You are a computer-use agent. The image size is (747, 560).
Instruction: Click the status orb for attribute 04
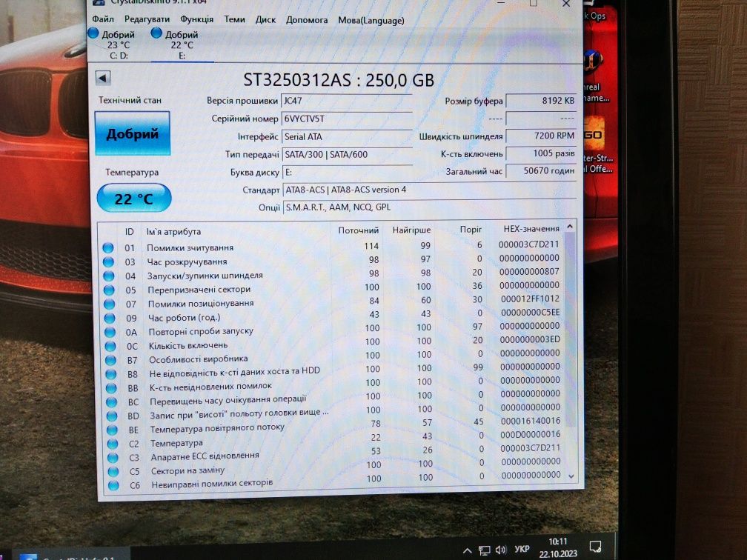[x=109, y=276]
